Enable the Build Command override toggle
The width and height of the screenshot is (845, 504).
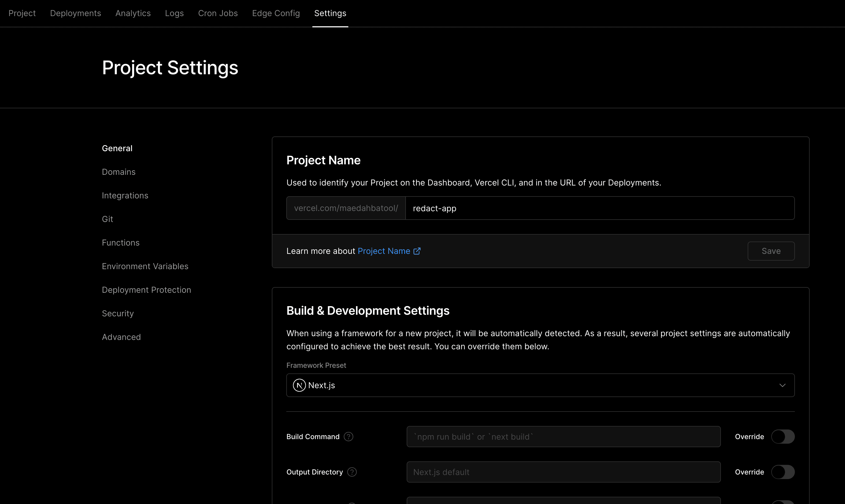coord(783,437)
